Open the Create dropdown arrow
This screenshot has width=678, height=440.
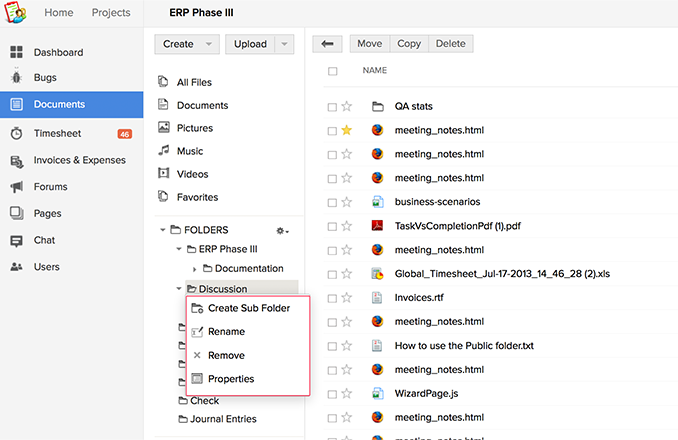(x=208, y=44)
